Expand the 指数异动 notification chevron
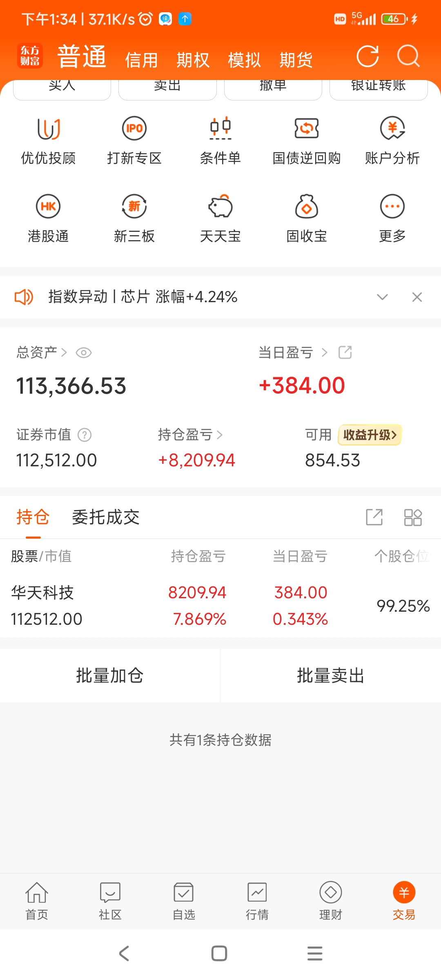The image size is (441, 980). [x=382, y=297]
